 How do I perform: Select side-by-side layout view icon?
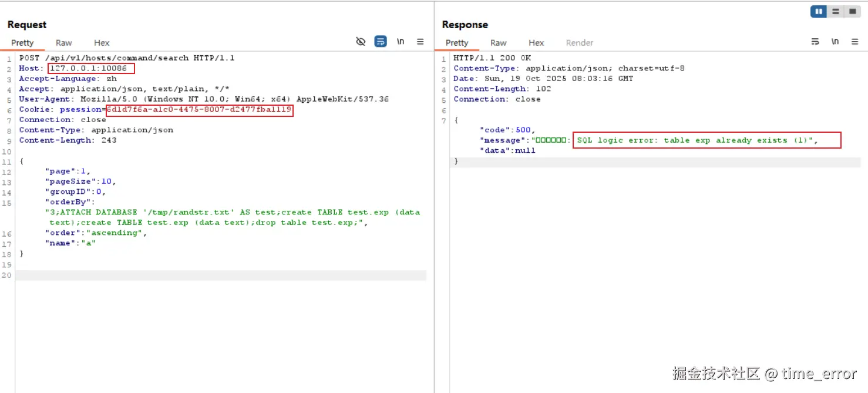tap(819, 12)
